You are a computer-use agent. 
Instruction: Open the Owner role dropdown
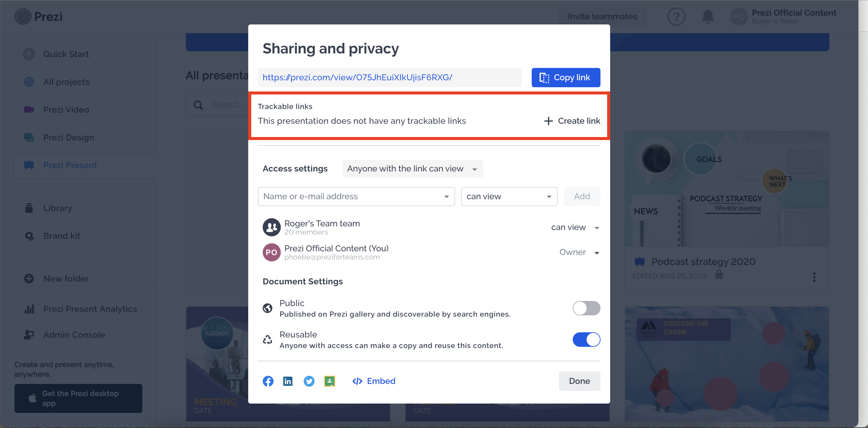pos(579,252)
